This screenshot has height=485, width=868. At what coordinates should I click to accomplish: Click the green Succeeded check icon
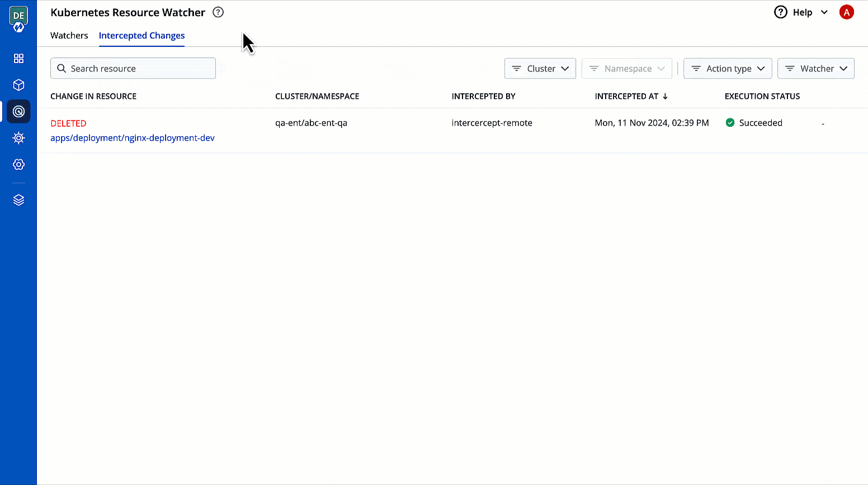coord(730,123)
